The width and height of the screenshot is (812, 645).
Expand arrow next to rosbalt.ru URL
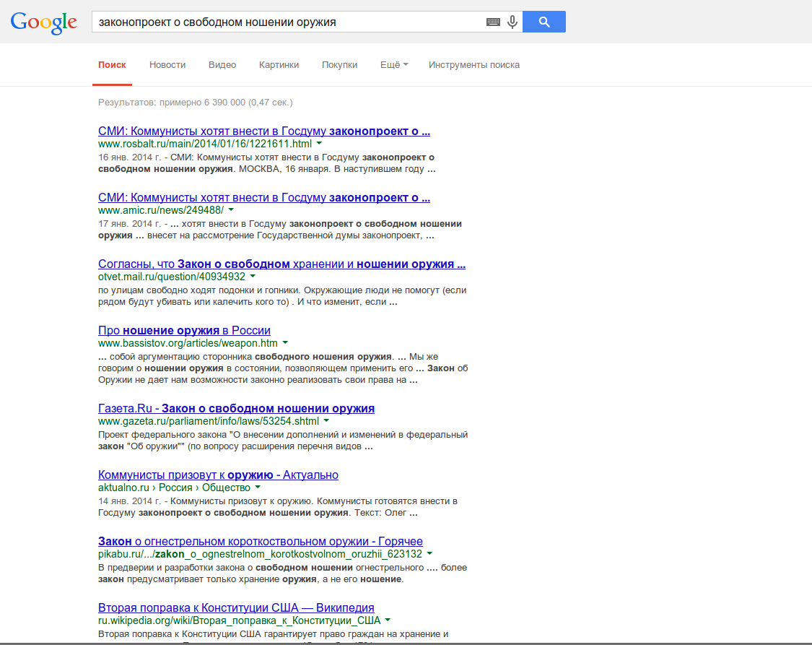point(319,144)
